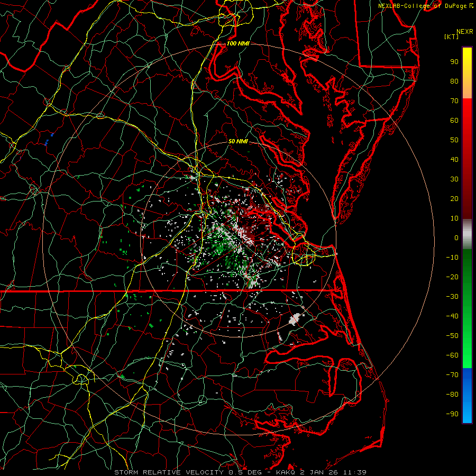Click the -20 value on the velocity scale
476x476 pixels.
(452, 277)
